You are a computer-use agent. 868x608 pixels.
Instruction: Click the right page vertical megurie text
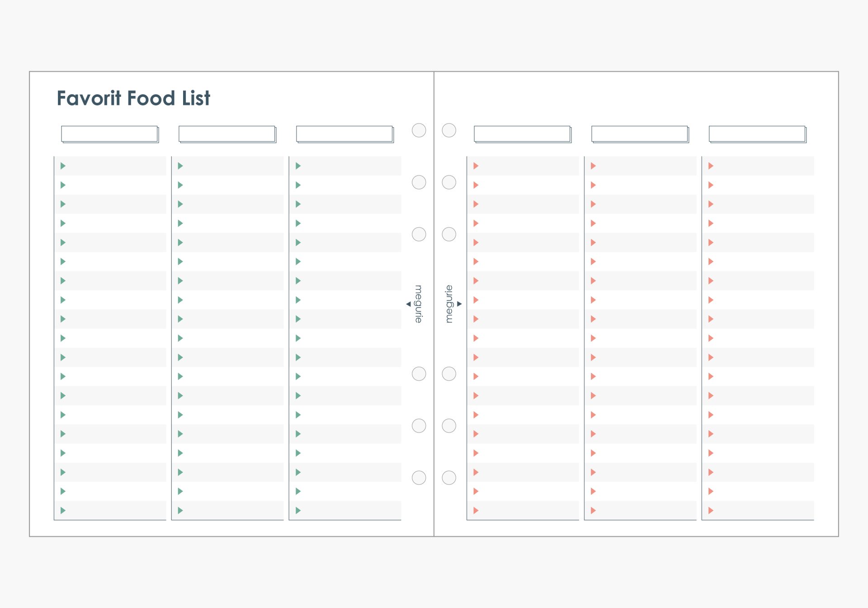pyautogui.click(x=449, y=304)
